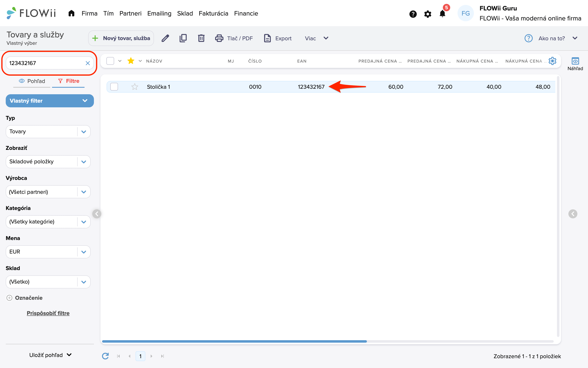Click the 60,00 price cell
This screenshot has height=368, width=588.
coord(395,87)
